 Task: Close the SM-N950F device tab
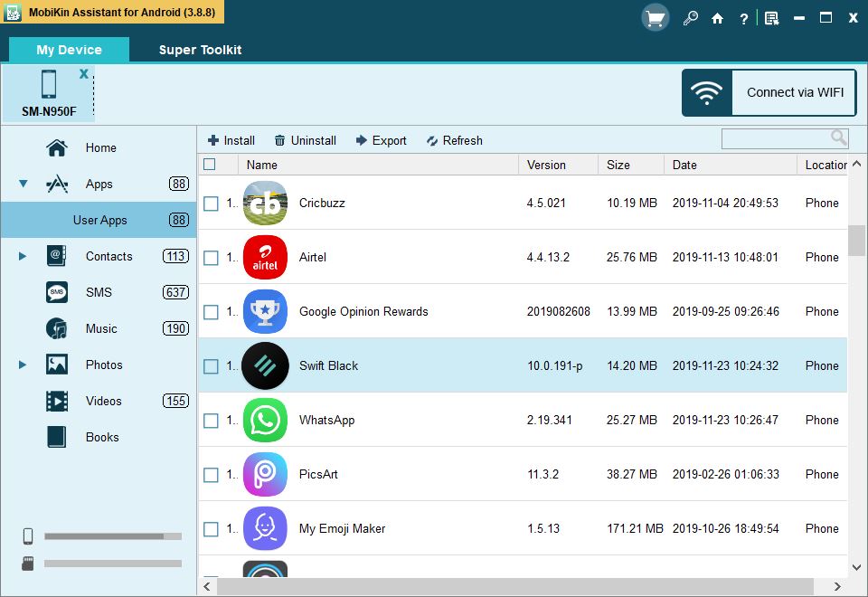pos(83,73)
